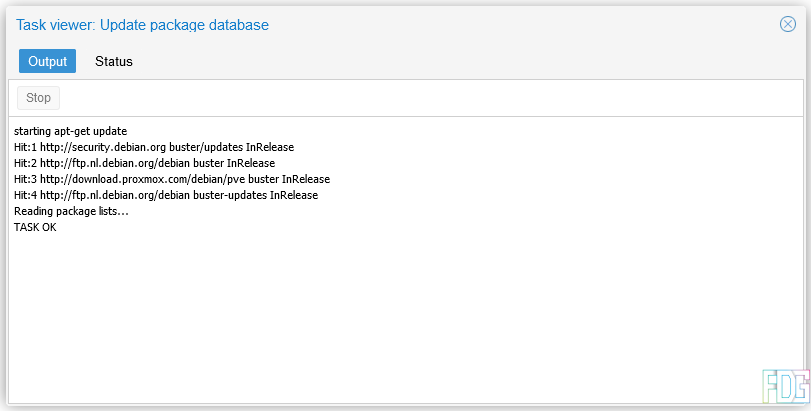Switch to the Status tab
The height and width of the screenshot is (411, 811).
(114, 61)
